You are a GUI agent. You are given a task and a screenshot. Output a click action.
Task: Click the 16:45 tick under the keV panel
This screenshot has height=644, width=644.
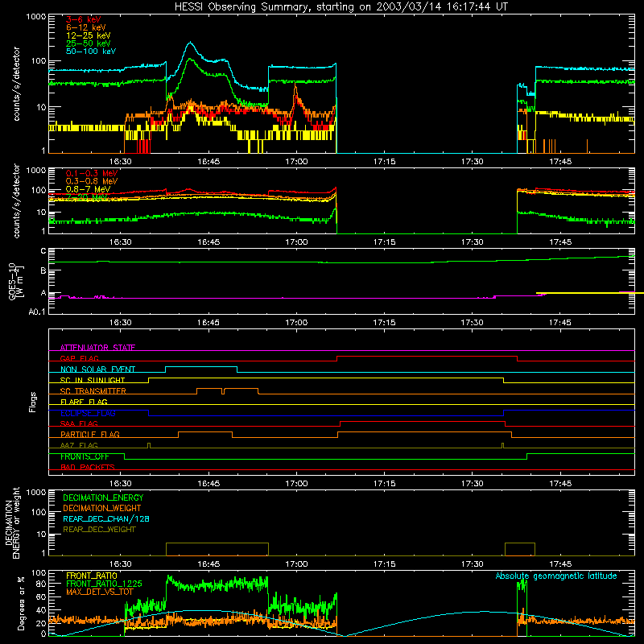[208, 162]
